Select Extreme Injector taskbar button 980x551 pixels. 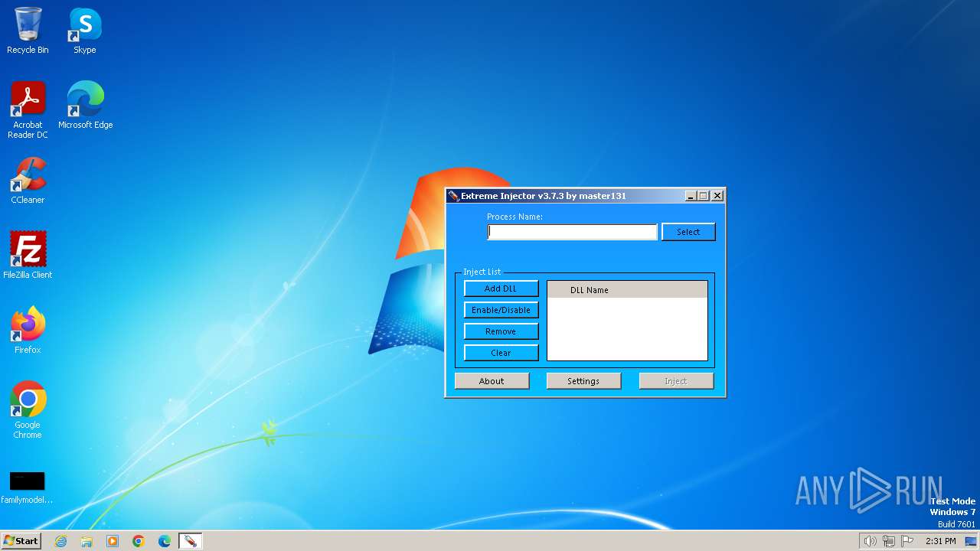(190, 541)
